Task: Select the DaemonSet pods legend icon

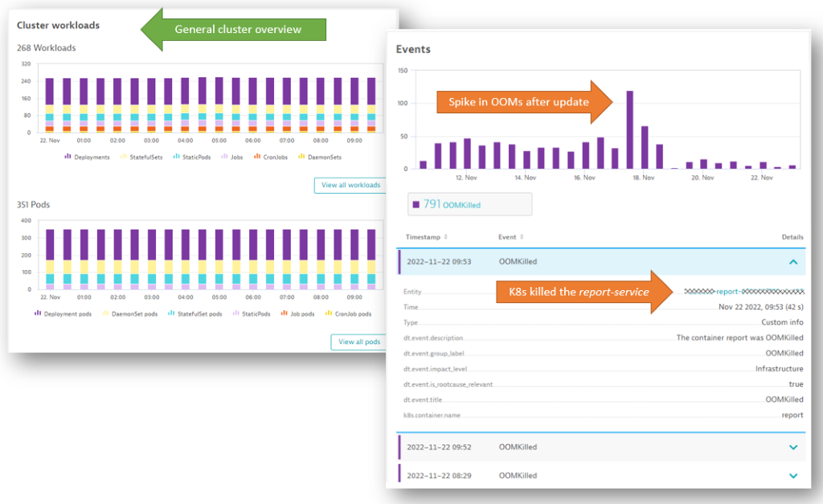Action: [x=106, y=313]
